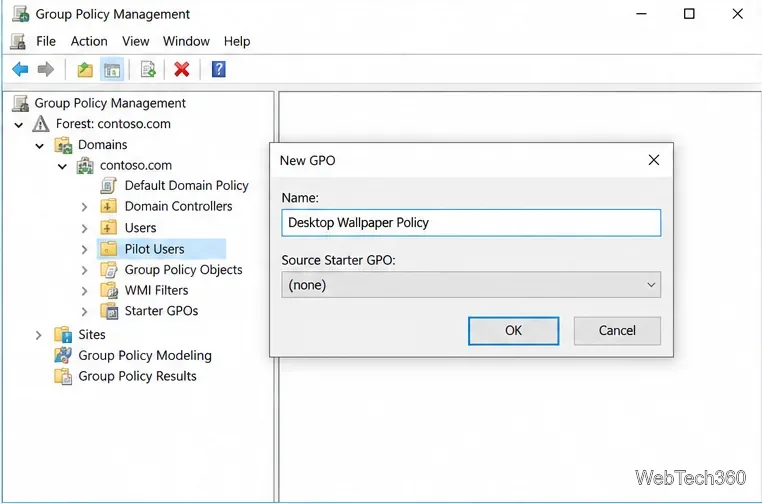Viewport: 762px width, 504px height.
Task: Collapse the contoso.com domain node
Action: [x=62, y=167]
